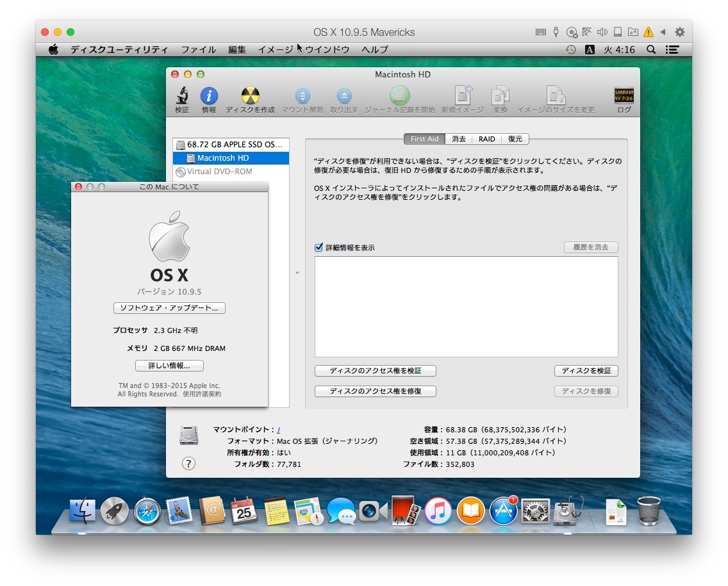This screenshot has width=728, height=586.
Task: Switch to the First Aid tab
Action: [x=424, y=139]
